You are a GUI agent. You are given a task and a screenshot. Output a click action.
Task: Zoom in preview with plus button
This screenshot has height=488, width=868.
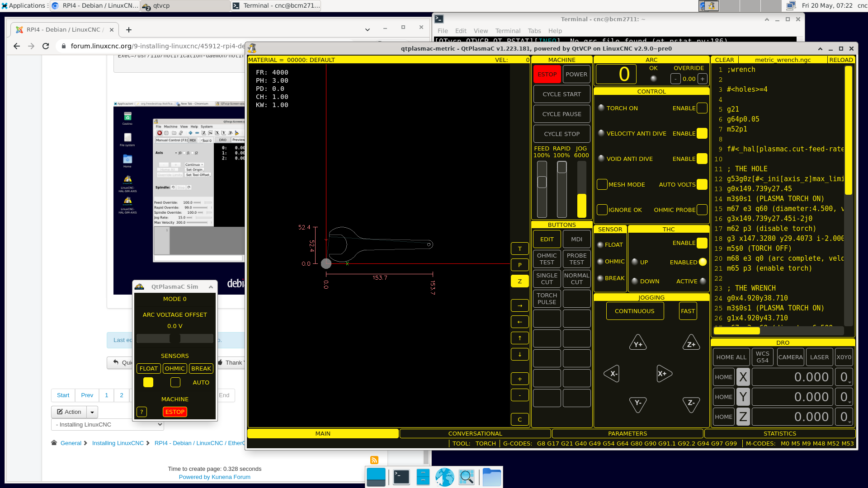[x=520, y=379]
